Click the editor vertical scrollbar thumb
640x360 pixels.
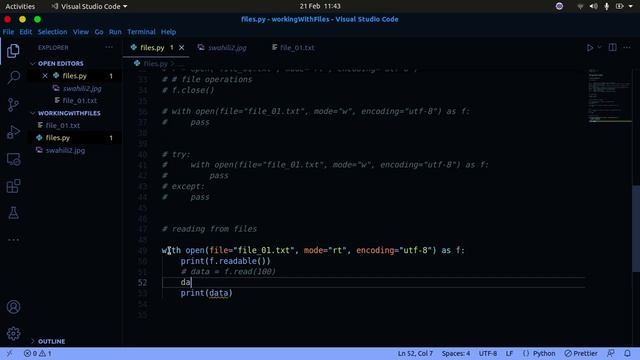(636, 228)
